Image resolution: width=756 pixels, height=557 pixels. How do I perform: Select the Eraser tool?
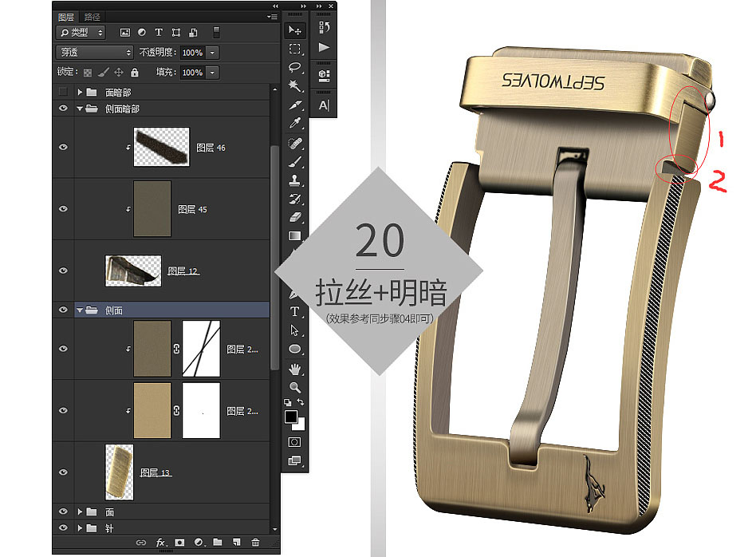click(x=294, y=217)
